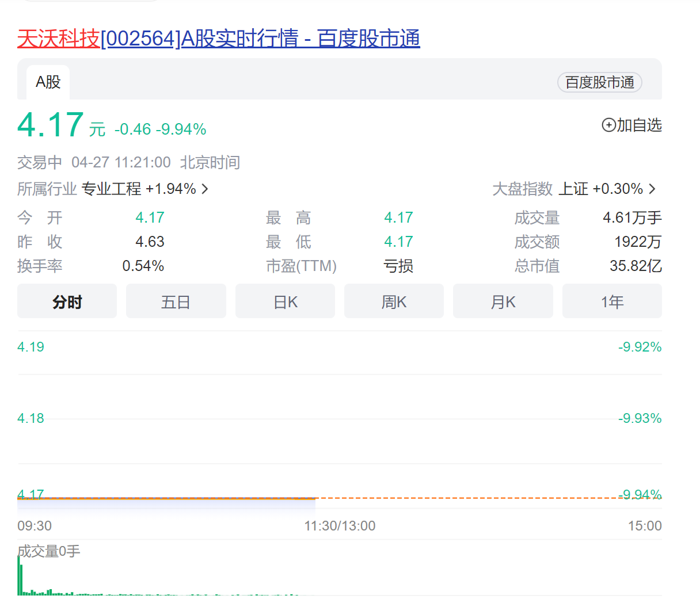Expand the 上证 index chevron

[652, 189]
